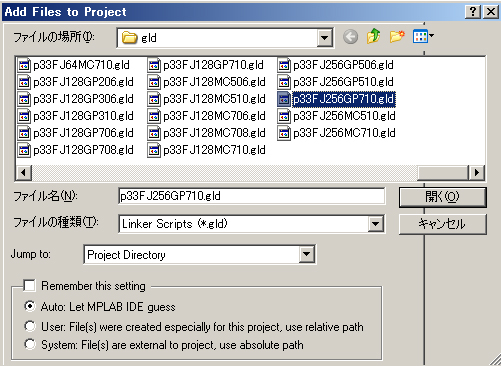The width and height of the screenshot is (501, 366).
Task: Click the p33FJ128GP310.gld file icon
Action: coord(24,116)
